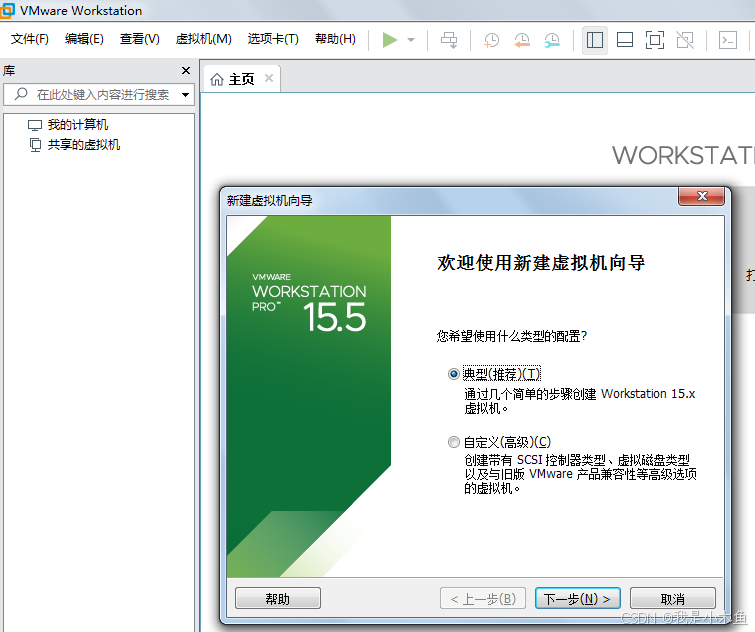Viewport: 755px width, 632px height.
Task: Toggle the thumbnail bar view icon
Action: 625,40
